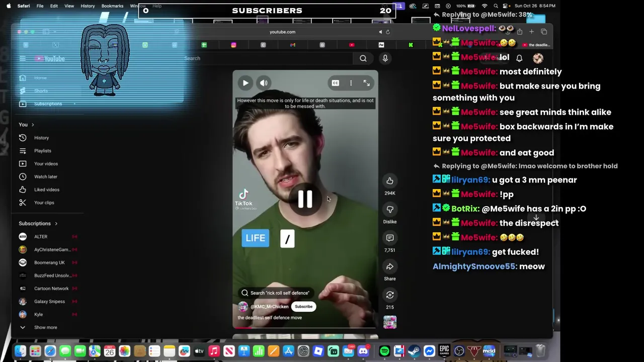Open Music app from the Dock
The height and width of the screenshot is (362, 644).
click(214, 351)
